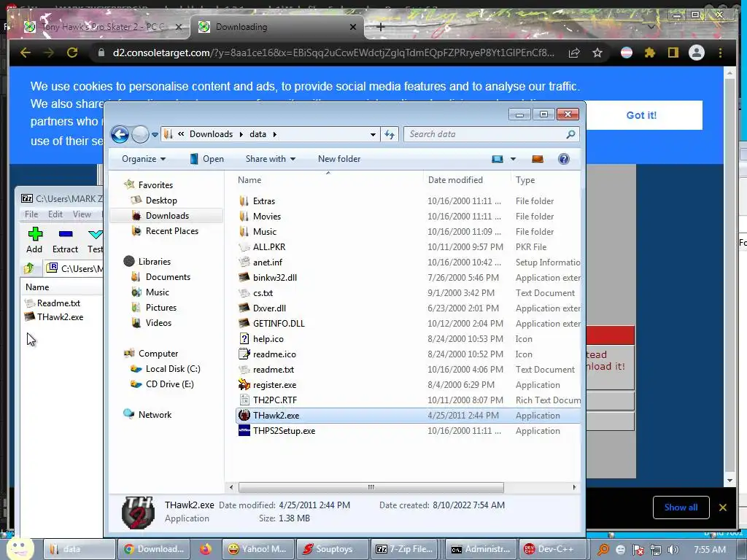Select Recent Places under Favorites
747x560 pixels.
coord(171,231)
